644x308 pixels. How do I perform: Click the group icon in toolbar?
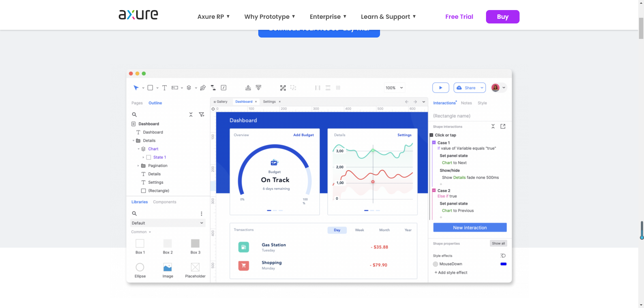point(283,88)
